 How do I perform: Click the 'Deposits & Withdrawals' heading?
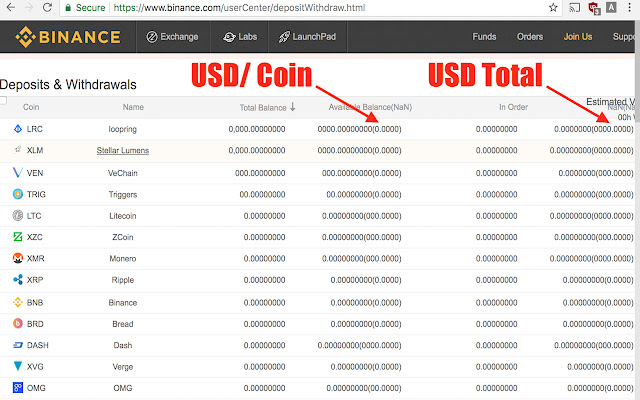pos(68,84)
